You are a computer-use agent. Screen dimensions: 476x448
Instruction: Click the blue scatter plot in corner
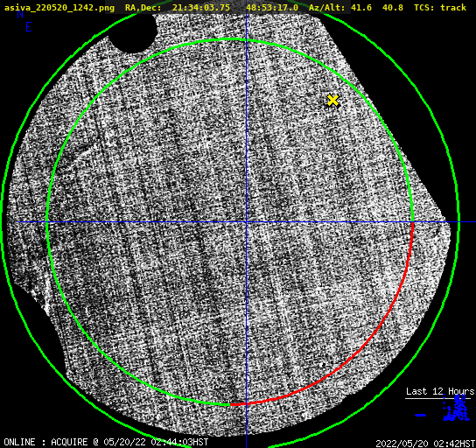(456, 409)
